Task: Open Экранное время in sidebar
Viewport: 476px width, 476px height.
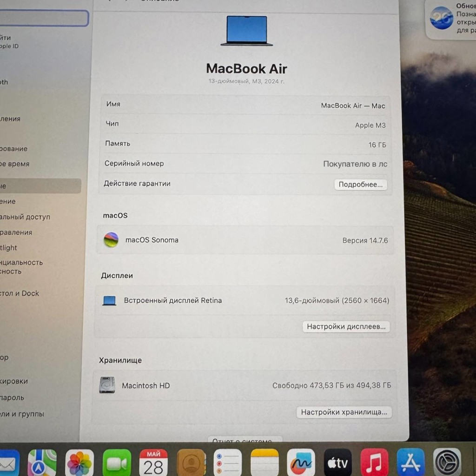Action: pyautogui.click(x=14, y=164)
